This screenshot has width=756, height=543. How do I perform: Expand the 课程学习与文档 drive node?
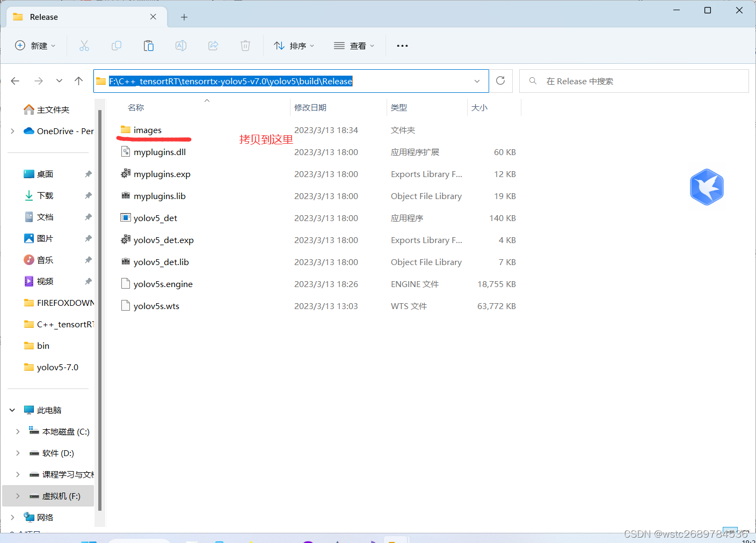tap(18, 474)
